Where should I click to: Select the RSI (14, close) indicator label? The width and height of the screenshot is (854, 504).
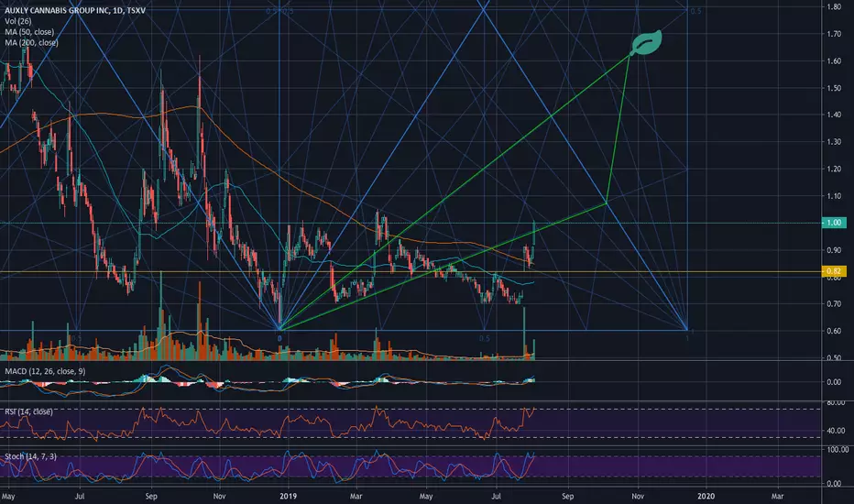click(29, 412)
